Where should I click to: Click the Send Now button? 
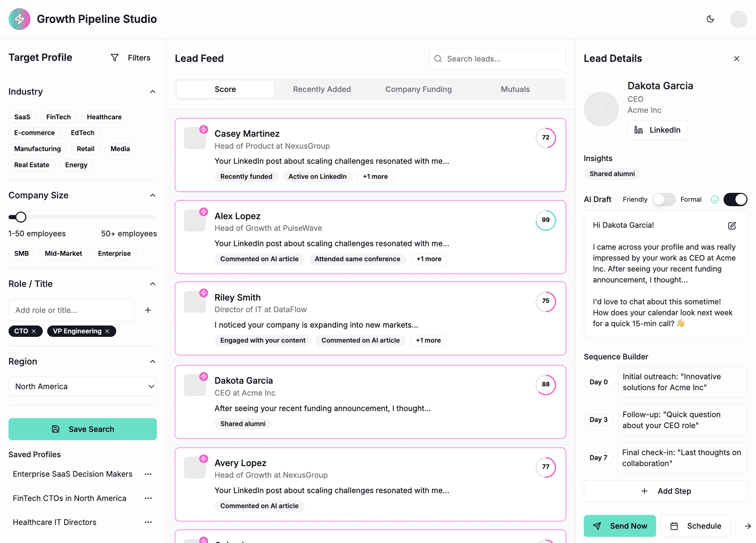[619, 526]
